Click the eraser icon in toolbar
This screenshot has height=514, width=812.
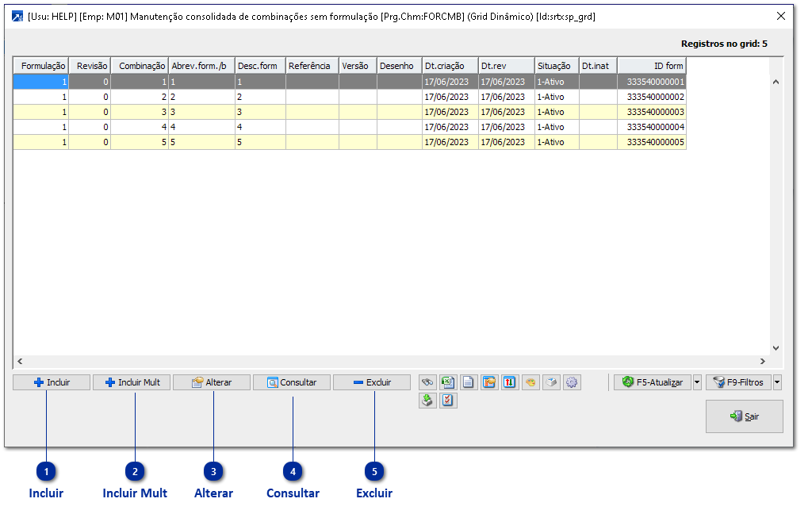551,382
